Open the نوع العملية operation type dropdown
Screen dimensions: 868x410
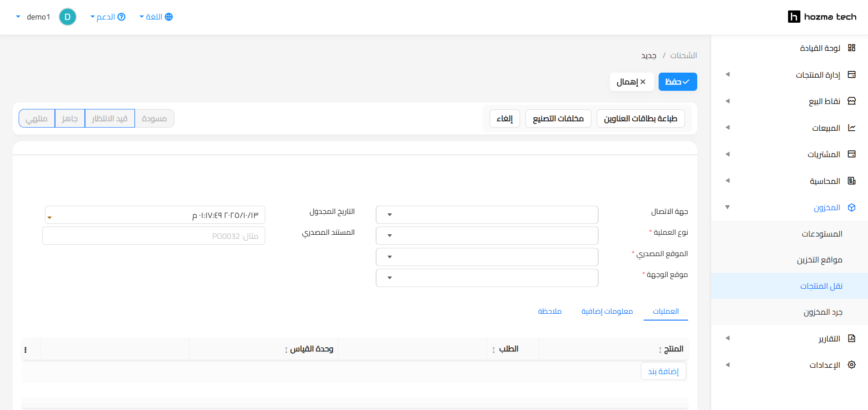486,236
